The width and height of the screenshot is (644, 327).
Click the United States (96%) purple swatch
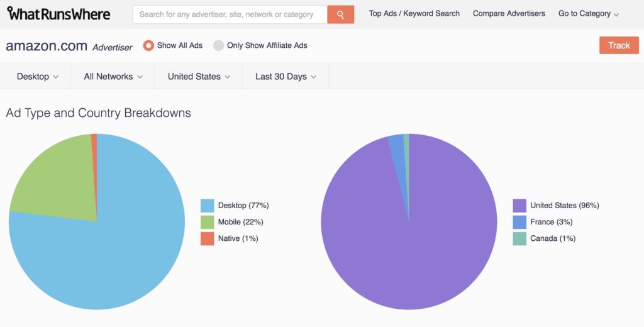click(x=519, y=206)
